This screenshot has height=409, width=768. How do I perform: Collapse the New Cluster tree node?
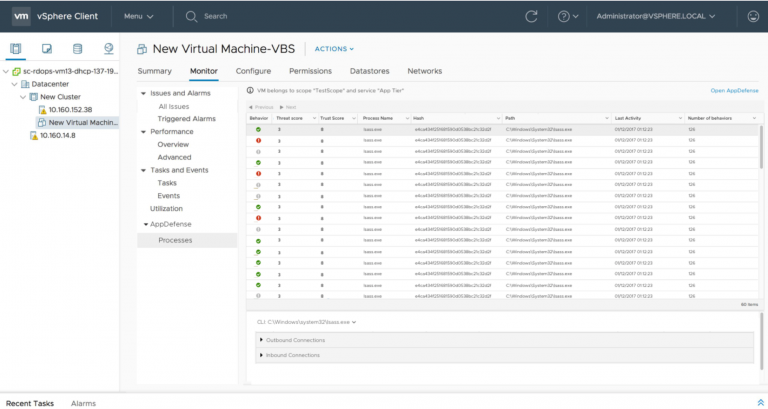(23, 97)
